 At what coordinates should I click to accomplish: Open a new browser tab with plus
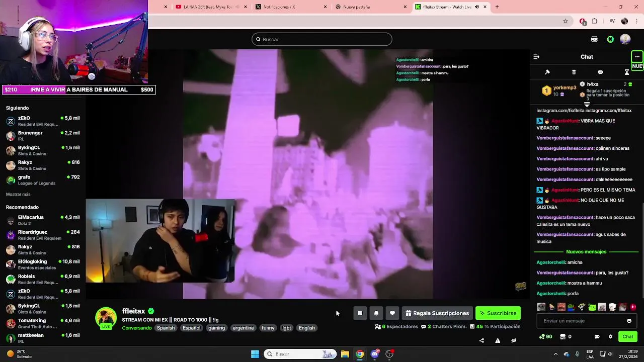pos(497,7)
